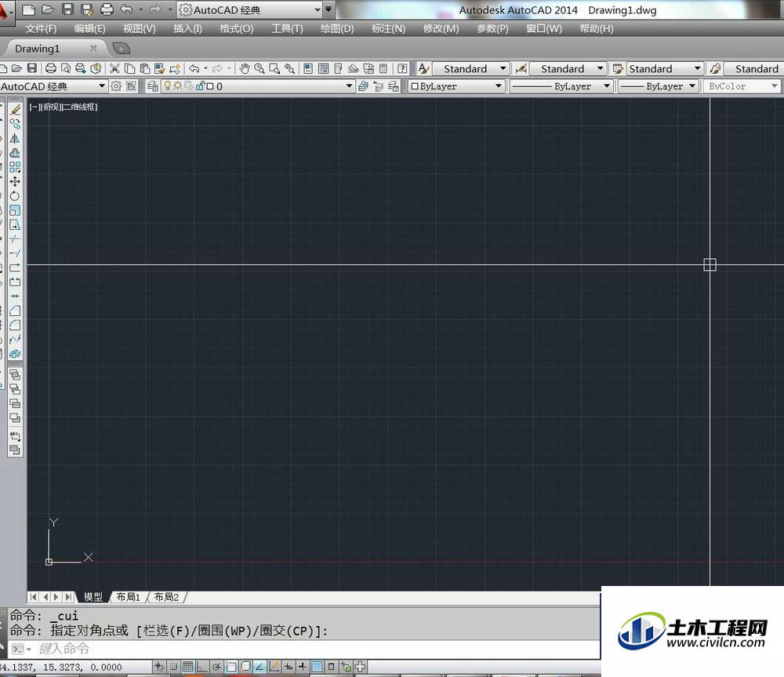
Task: Select the Explode tool
Action: coord(15,354)
